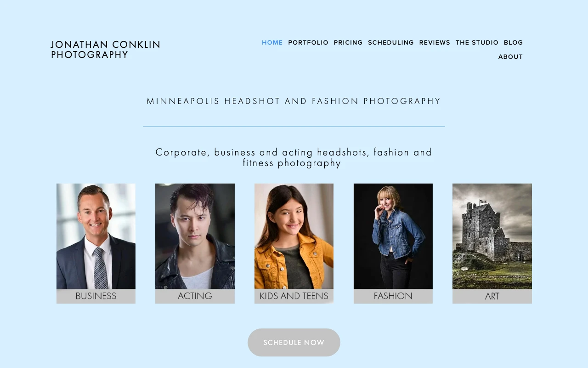Screen dimensions: 588x368
Task: Click the Fashion category label
Action: [393, 296]
